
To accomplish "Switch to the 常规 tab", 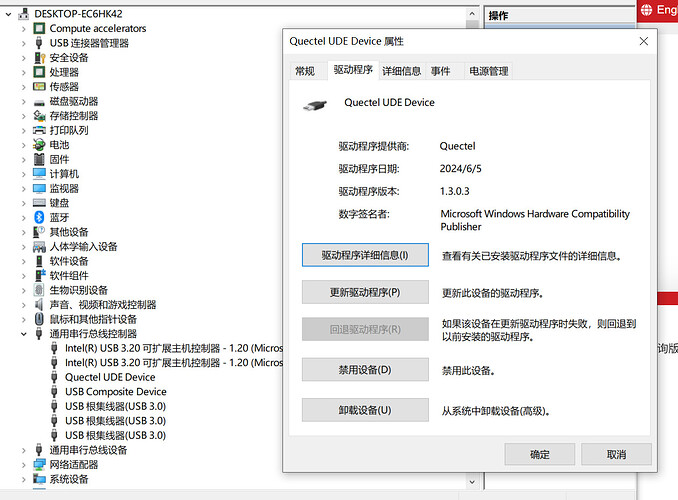I will (304, 71).
